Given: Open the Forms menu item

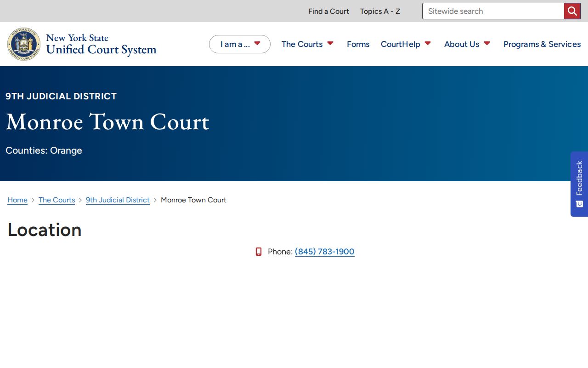Looking at the screenshot, I should (x=358, y=44).
